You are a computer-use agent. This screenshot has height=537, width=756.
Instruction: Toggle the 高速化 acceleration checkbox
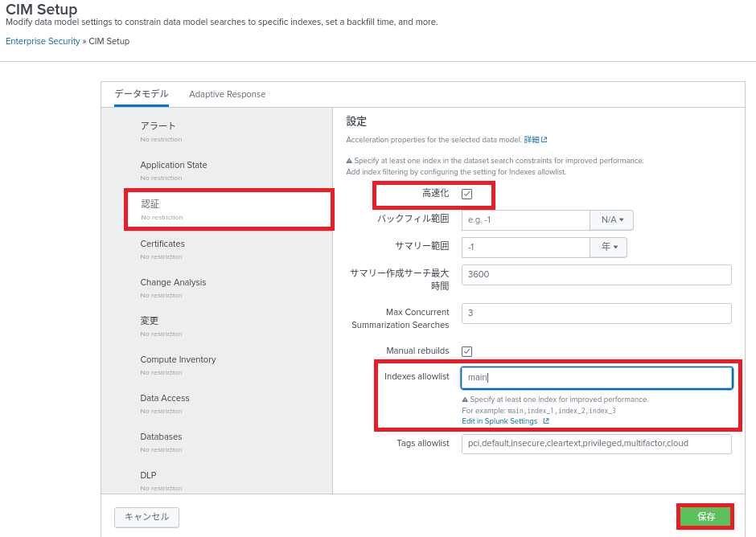[x=466, y=194]
